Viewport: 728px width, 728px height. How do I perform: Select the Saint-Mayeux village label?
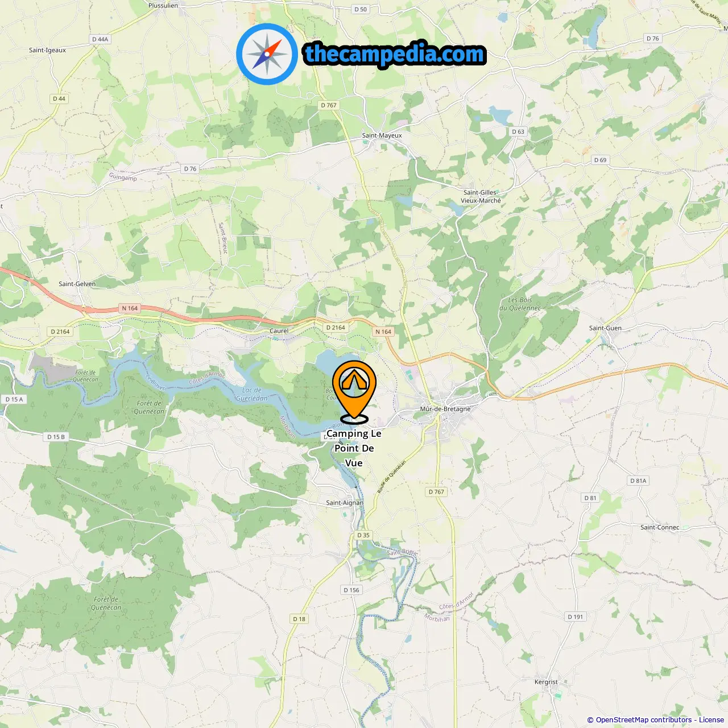click(382, 135)
